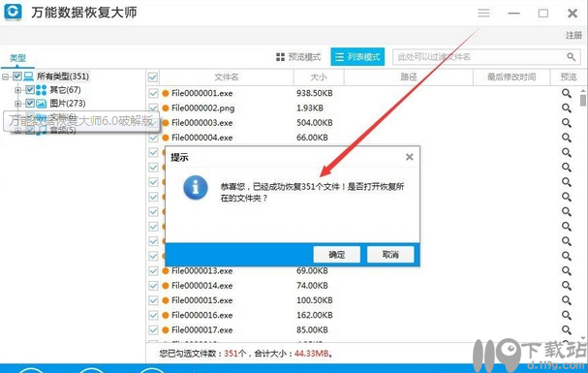The height and width of the screenshot is (373, 588).
Task: Preview File0000015.exe with magnifier icon
Action: [x=567, y=300]
